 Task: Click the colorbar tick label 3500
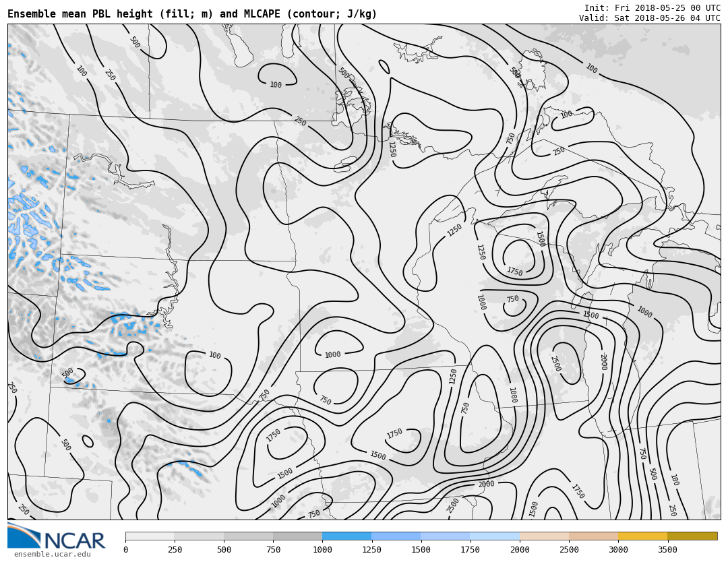click(x=667, y=550)
